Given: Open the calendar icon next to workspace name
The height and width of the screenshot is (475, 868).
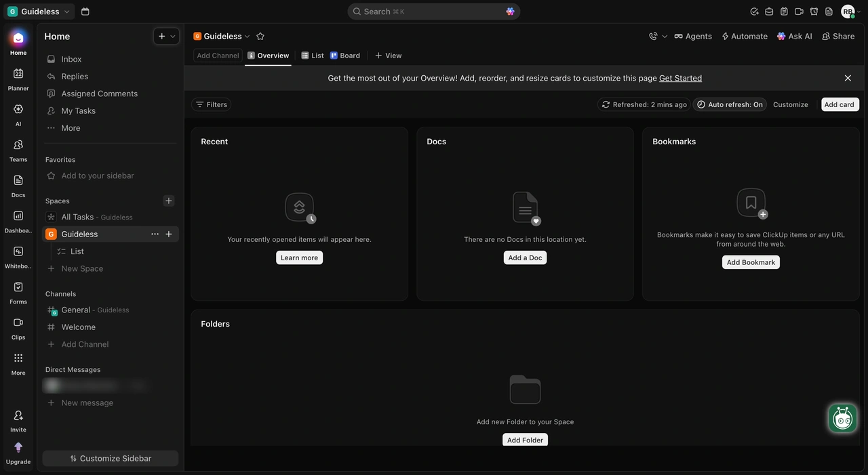Looking at the screenshot, I should click(85, 12).
